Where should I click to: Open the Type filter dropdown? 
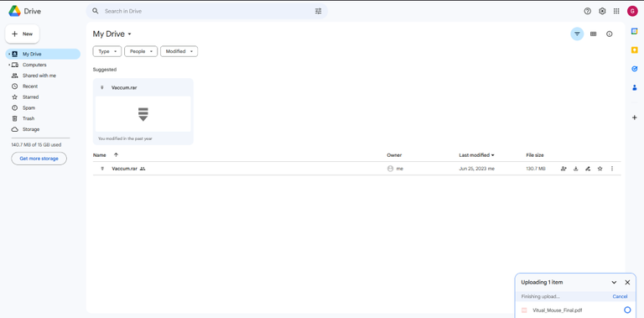pyautogui.click(x=107, y=51)
